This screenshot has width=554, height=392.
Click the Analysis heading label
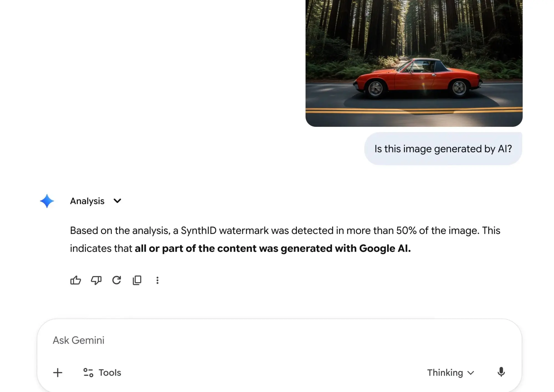pos(87,201)
